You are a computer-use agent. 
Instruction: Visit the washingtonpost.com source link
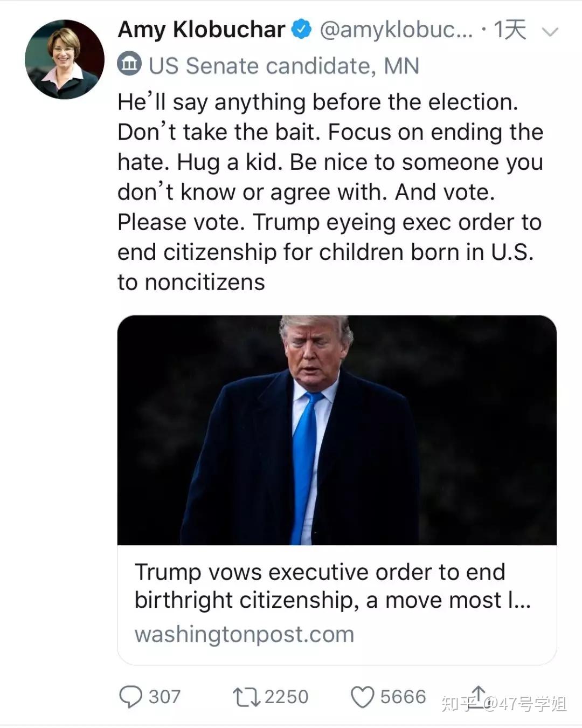pyautogui.click(x=244, y=634)
